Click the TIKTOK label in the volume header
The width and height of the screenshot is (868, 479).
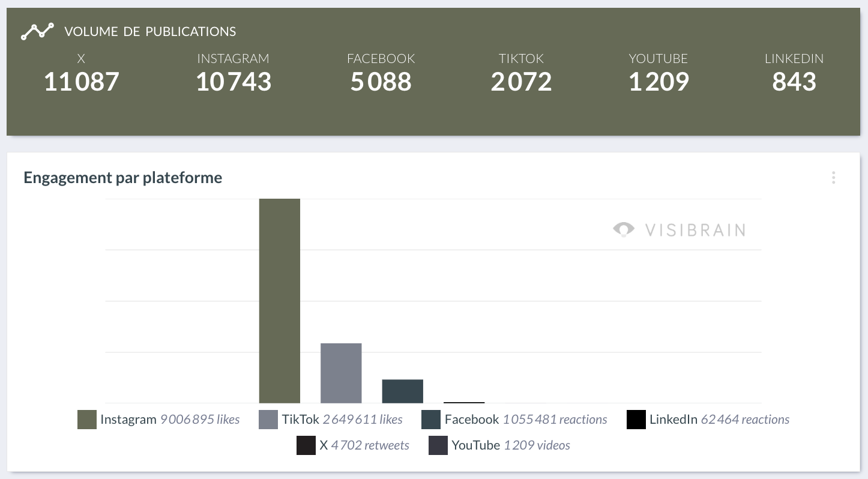click(521, 59)
